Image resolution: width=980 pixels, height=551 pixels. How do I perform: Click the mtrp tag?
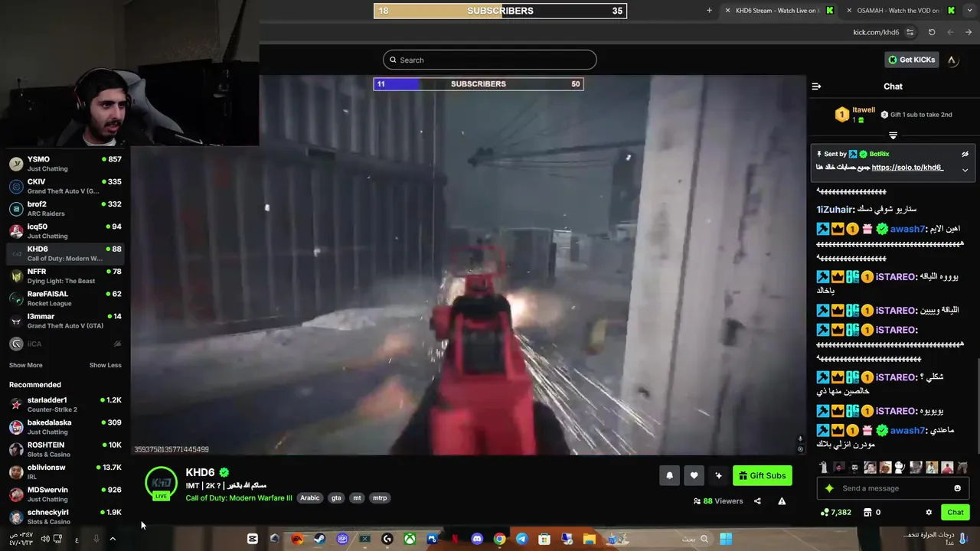pyautogui.click(x=380, y=498)
